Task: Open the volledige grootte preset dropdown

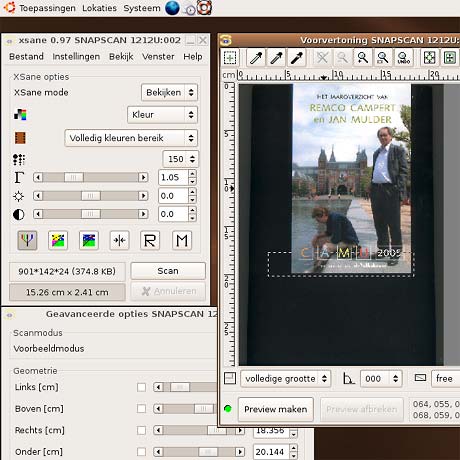Action: point(286,379)
